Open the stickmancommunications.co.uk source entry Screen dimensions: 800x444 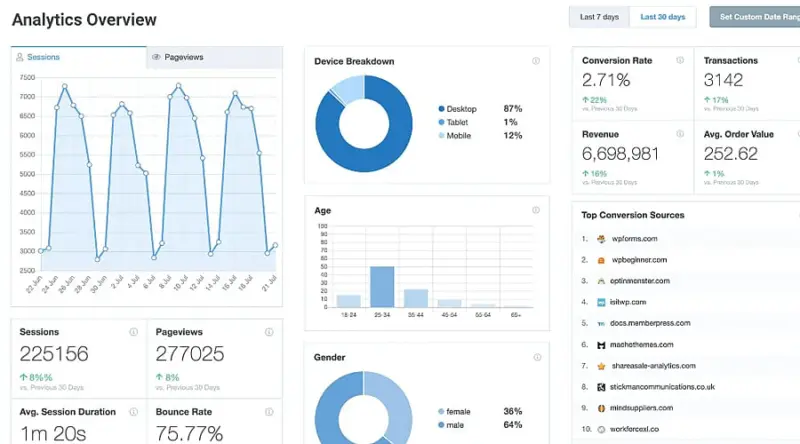pos(662,387)
